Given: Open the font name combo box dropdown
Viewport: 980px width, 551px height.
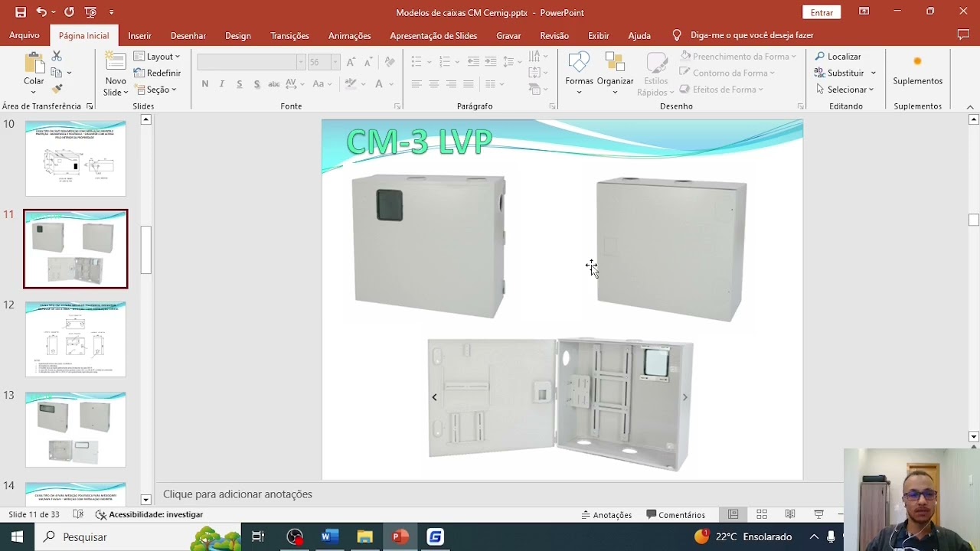Looking at the screenshot, I should 301,62.
